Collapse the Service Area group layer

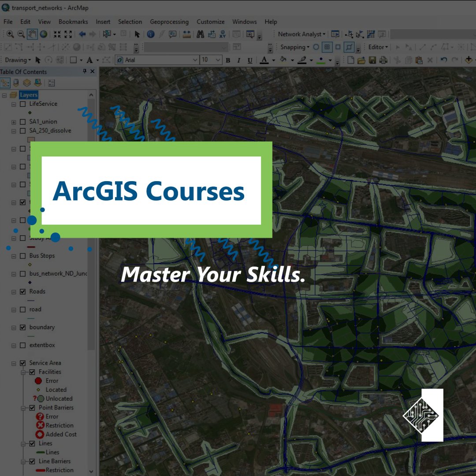[x=14, y=363]
